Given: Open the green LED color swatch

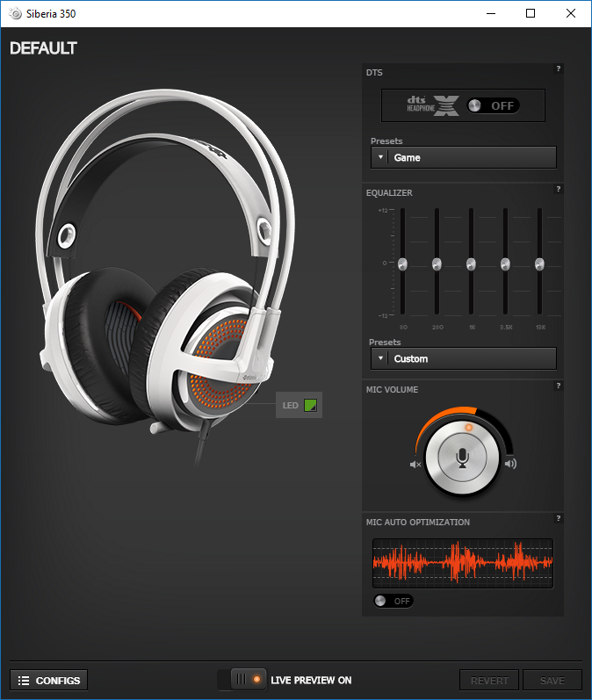Looking at the screenshot, I should tap(310, 406).
